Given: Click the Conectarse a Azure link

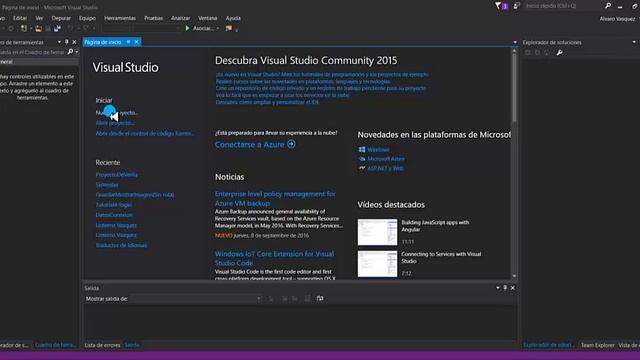Looking at the screenshot, I should click(249, 144).
